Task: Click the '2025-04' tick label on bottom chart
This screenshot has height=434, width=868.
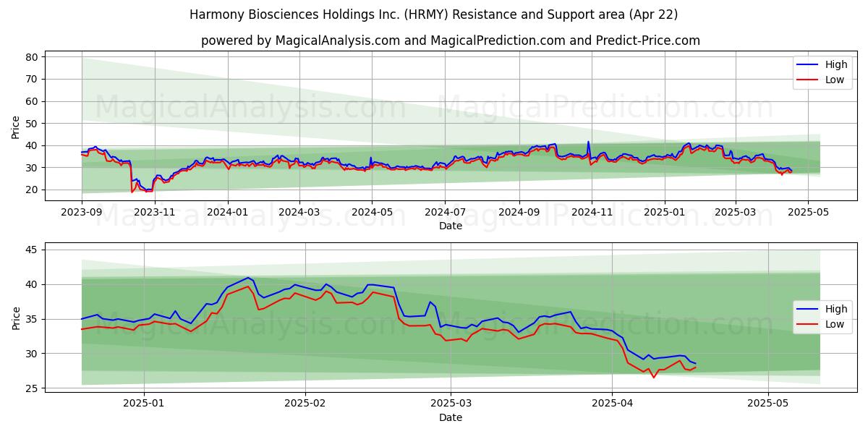Action: (x=612, y=403)
